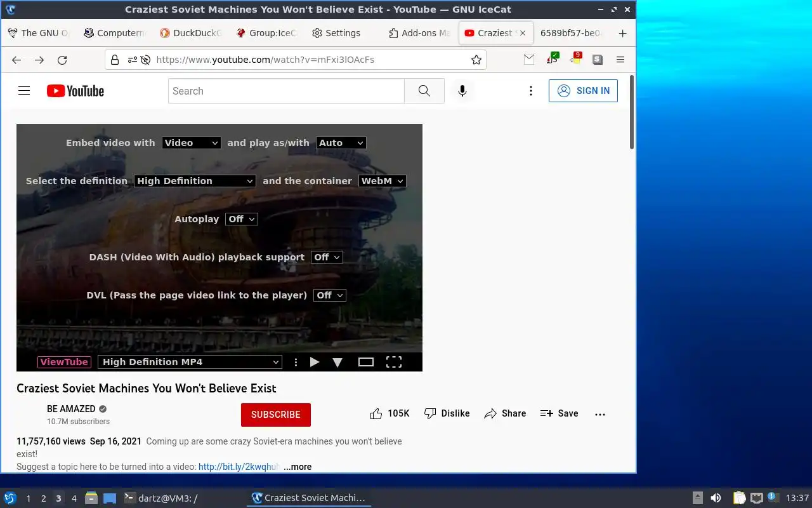Screen dimensions: 812x508
Task: Open more actions ellipsis next to Save
Action: pyautogui.click(x=600, y=414)
